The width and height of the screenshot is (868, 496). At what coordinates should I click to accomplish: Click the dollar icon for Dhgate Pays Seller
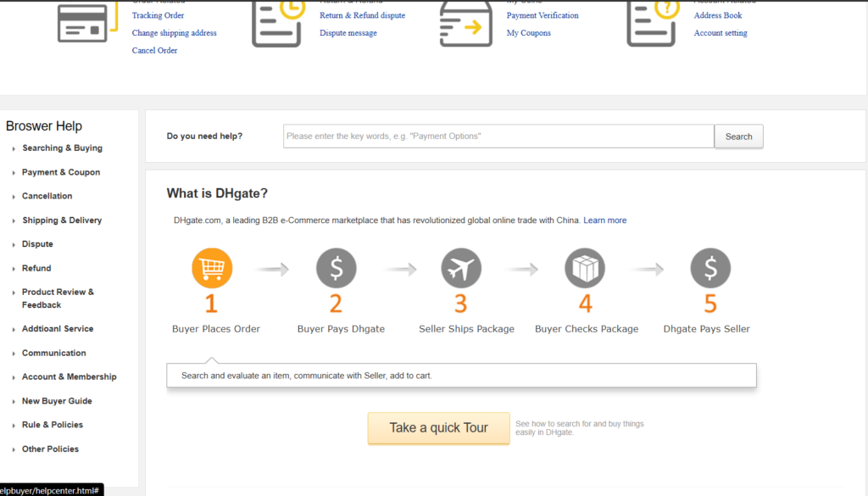click(x=710, y=268)
